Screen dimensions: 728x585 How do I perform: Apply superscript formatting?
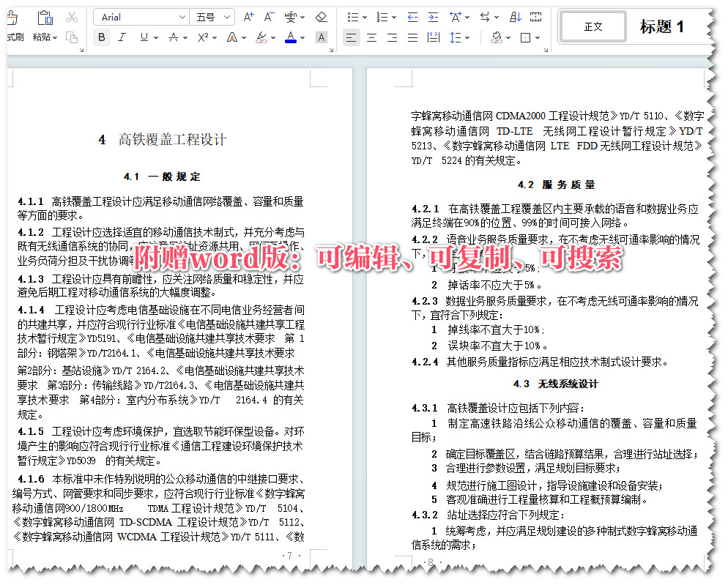pos(204,37)
